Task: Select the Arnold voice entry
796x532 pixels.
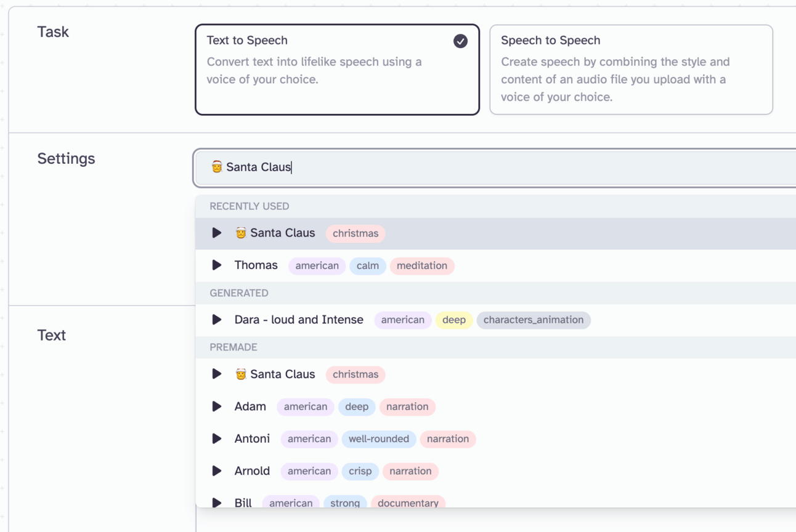Action: coord(252,471)
